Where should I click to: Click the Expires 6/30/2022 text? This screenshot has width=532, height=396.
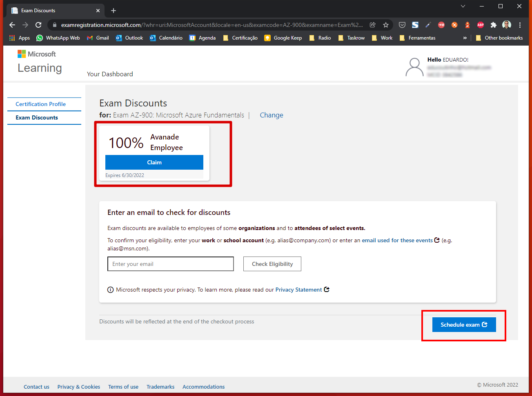[x=125, y=175]
